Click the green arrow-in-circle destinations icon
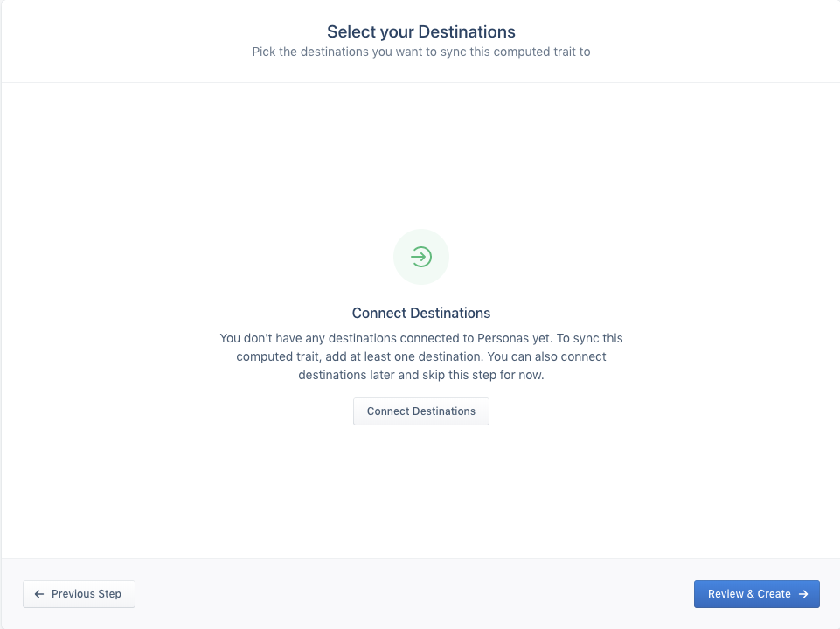The width and height of the screenshot is (840, 629). [421, 257]
